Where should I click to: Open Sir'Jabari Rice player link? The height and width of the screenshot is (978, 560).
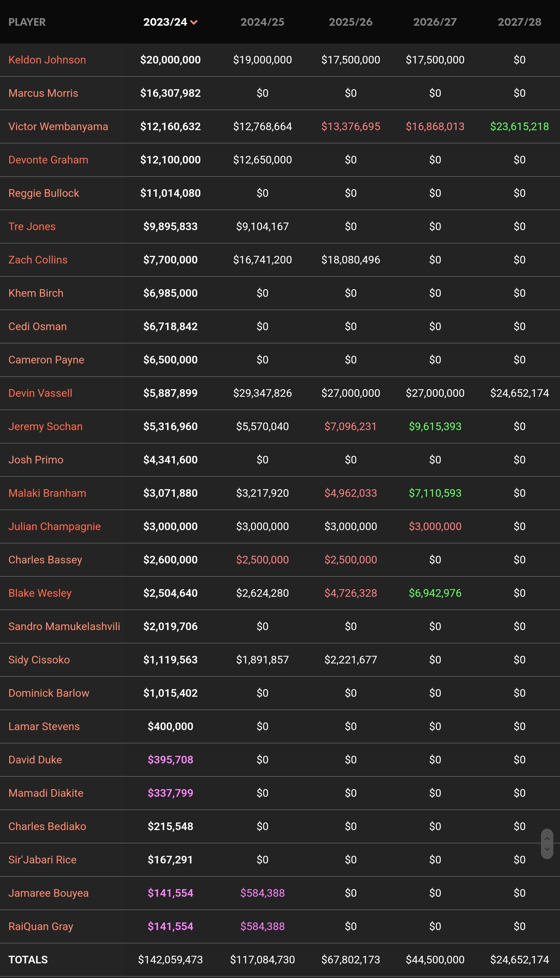(x=42, y=860)
